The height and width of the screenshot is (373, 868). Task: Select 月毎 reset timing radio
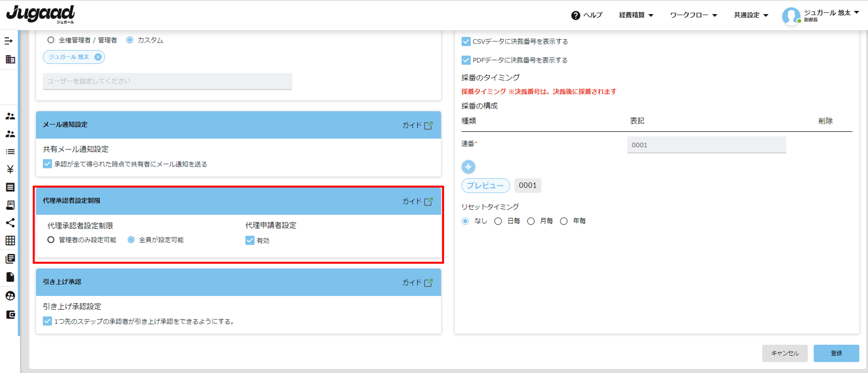(531, 221)
